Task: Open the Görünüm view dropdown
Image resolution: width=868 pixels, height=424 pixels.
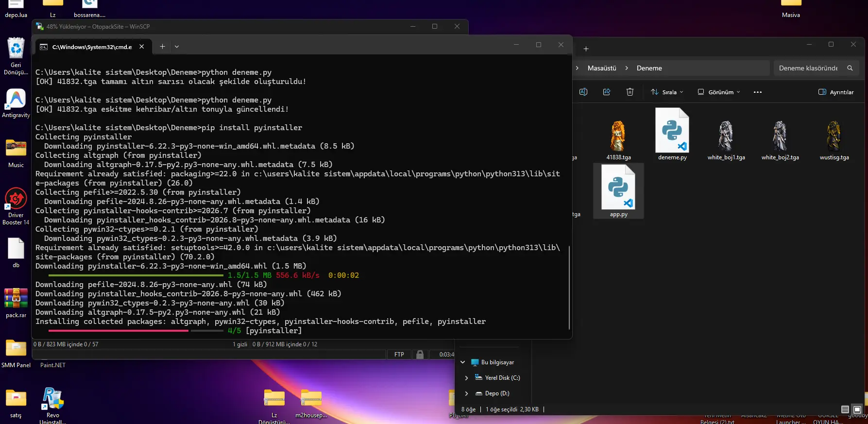Action: [x=719, y=92]
